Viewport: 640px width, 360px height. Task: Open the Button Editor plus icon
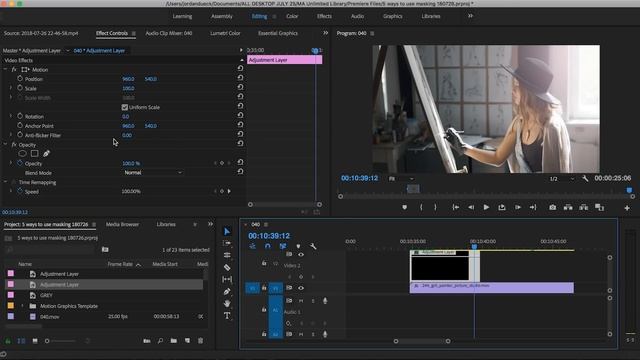click(627, 208)
